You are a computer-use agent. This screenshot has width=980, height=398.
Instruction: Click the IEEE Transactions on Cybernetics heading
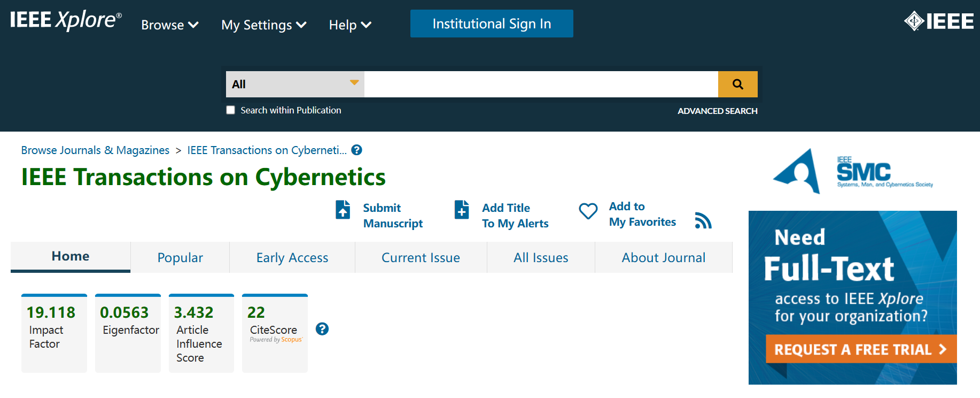(204, 177)
